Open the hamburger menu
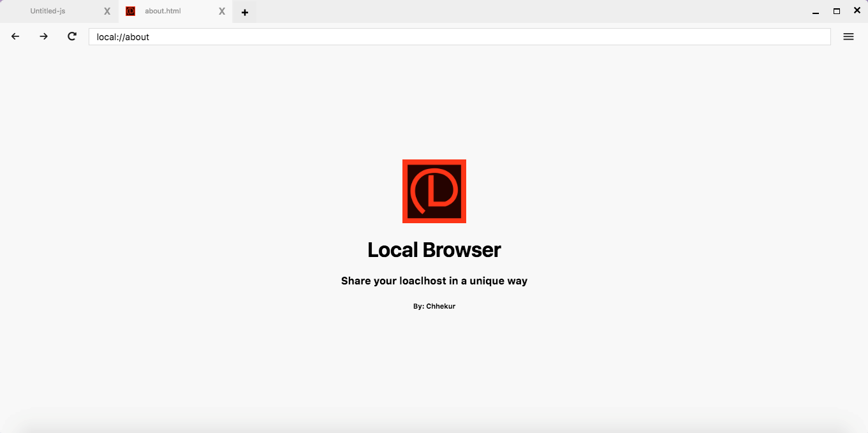This screenshot has width=868, height=433. (848, 37)
